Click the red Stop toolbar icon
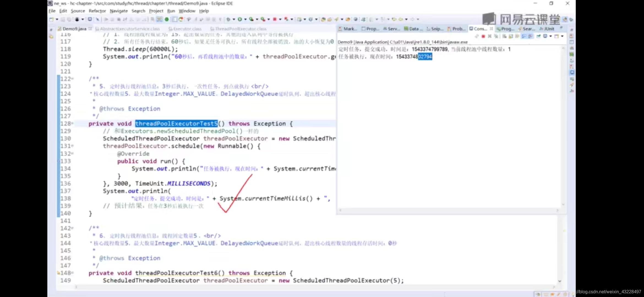The width and height of the screenshot is (644, 297). pos(275,19)
